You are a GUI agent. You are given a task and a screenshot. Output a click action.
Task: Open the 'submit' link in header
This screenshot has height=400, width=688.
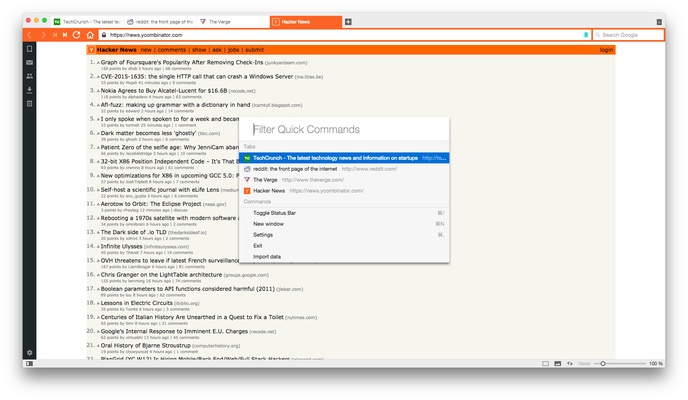(x=254, y=50)
